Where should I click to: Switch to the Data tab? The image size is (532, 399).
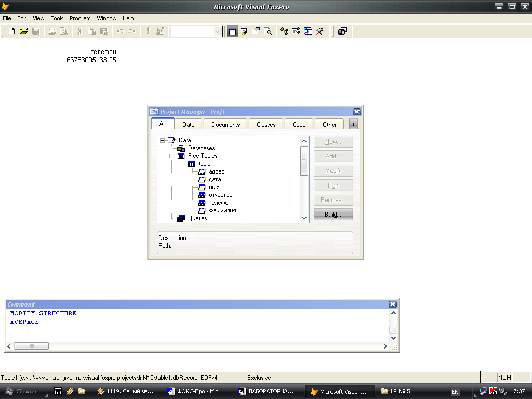click(188, 125)
